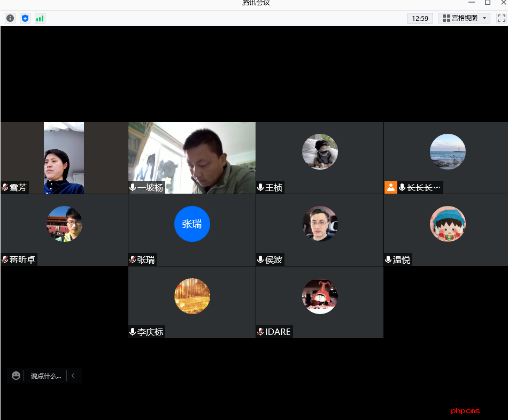
Task: Open the meeting info icon
Action: pyautogui.click(x=10, y=18)
